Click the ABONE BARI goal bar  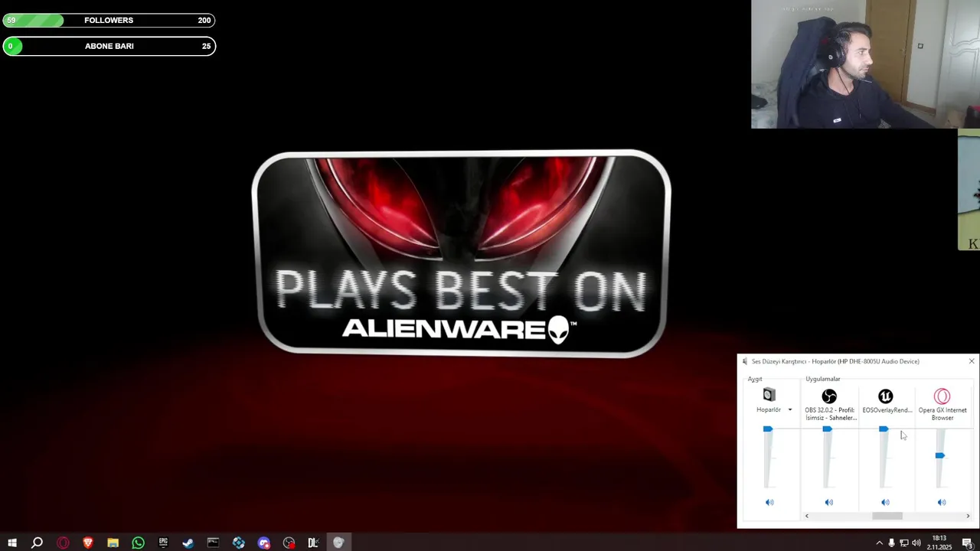(109, 47)
